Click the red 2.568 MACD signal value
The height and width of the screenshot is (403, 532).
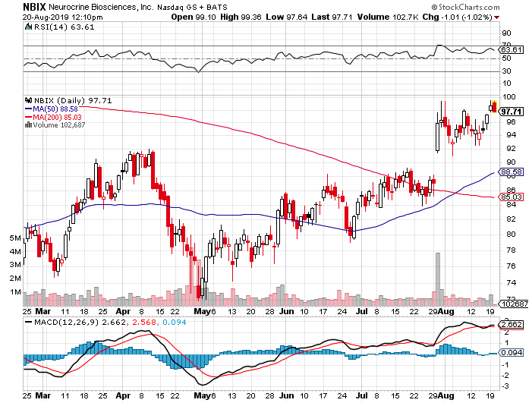pos(144,322)
